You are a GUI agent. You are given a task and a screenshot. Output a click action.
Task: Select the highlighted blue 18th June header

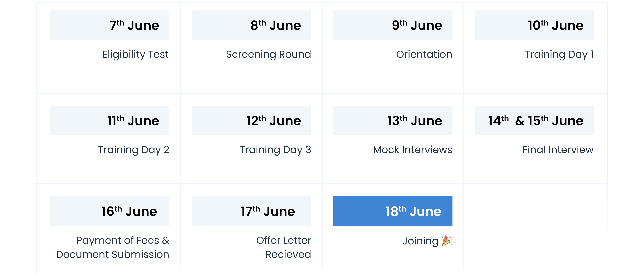393,211
